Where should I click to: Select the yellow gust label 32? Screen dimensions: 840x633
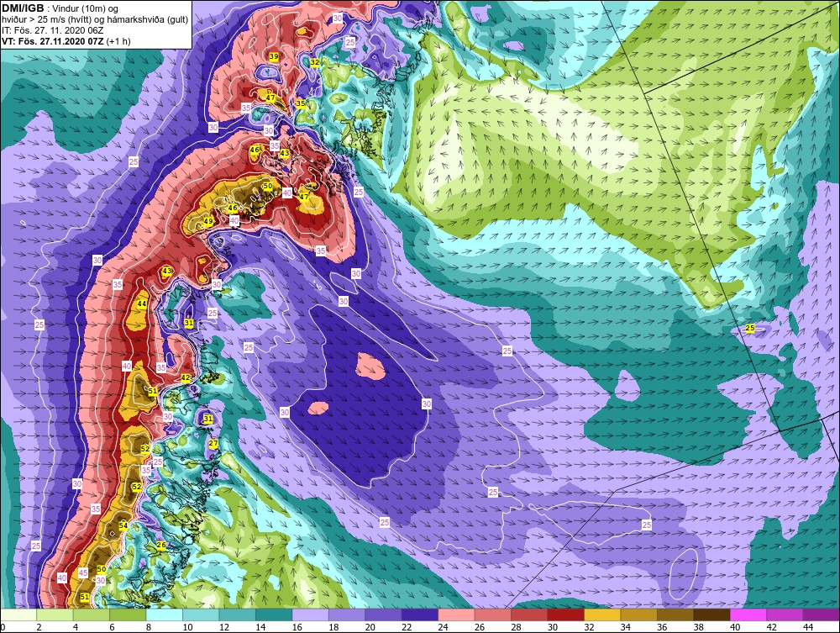(315, 62)
